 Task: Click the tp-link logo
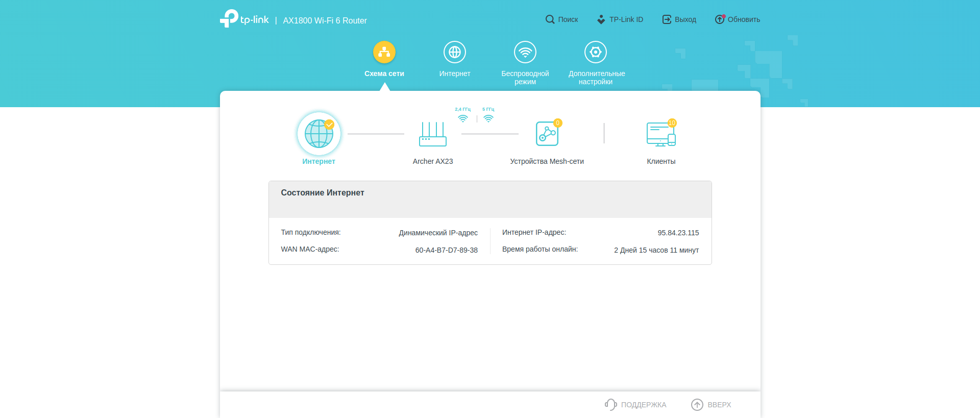point(244,18)
